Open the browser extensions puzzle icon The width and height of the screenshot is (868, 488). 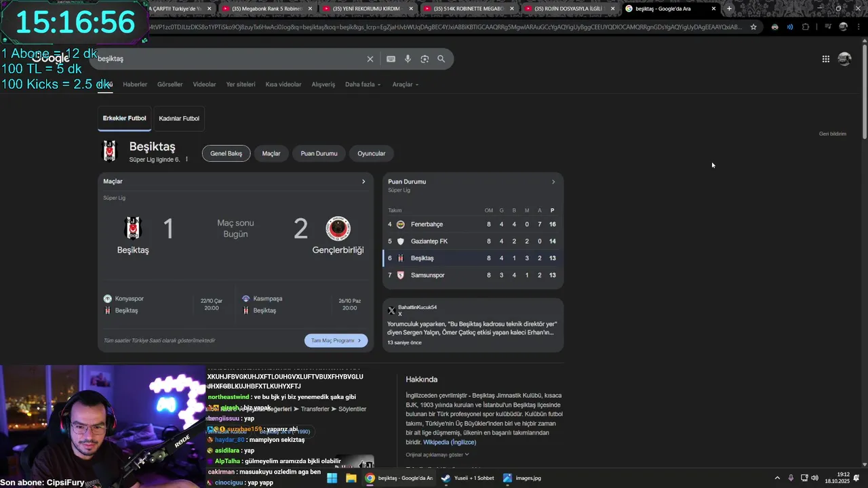pyautogui.click(x=806, y=27)
